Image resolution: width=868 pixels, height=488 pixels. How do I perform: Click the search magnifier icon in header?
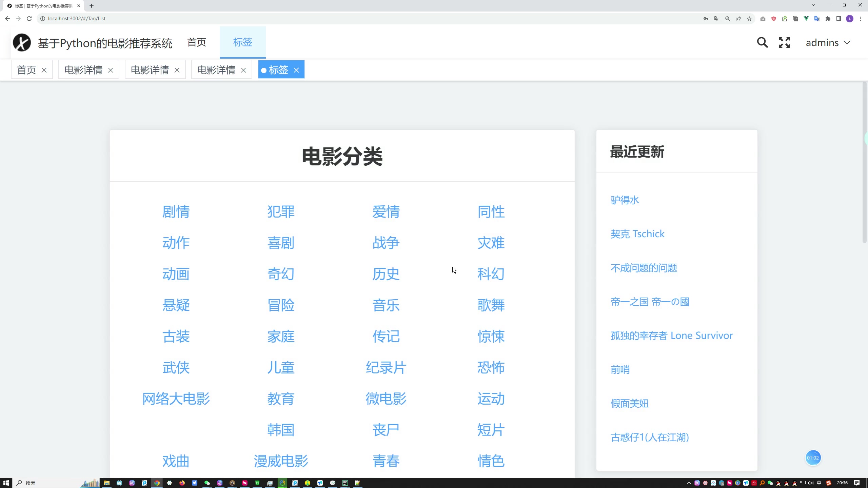(762, 42)
